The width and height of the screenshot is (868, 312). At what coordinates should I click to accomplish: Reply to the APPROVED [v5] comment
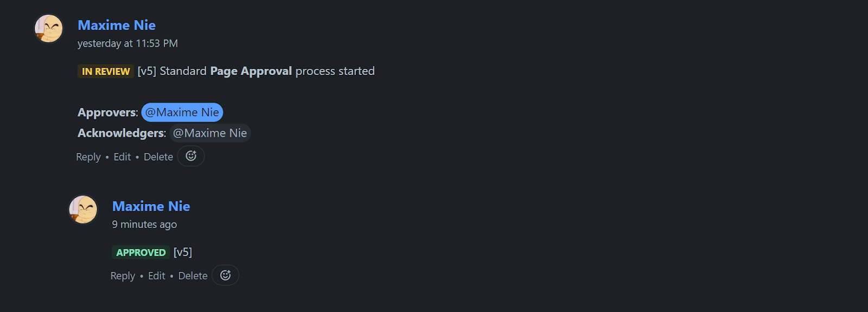(123, 276)
